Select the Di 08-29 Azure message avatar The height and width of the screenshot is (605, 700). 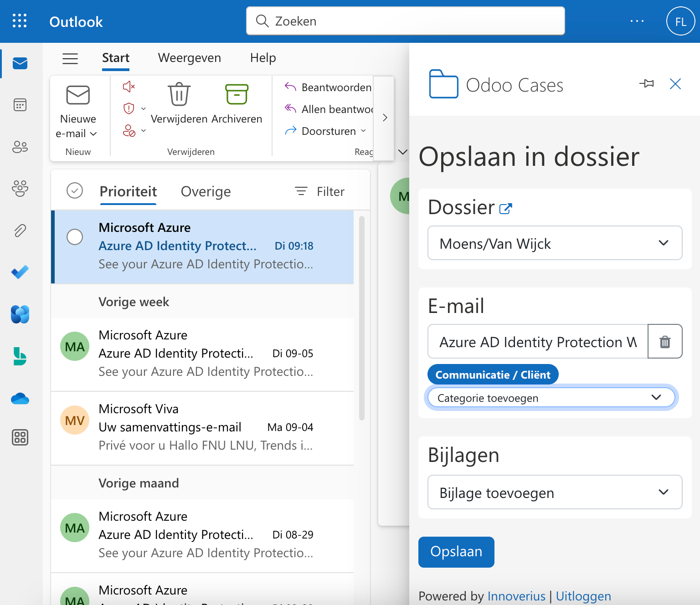tap(75, 528)
